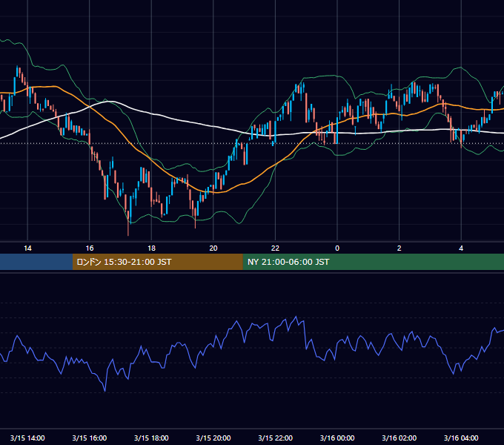This screenshot has width=504, height=445.
Task: Select the 3/15 20:00 timestamp
Action: point(213,438)
